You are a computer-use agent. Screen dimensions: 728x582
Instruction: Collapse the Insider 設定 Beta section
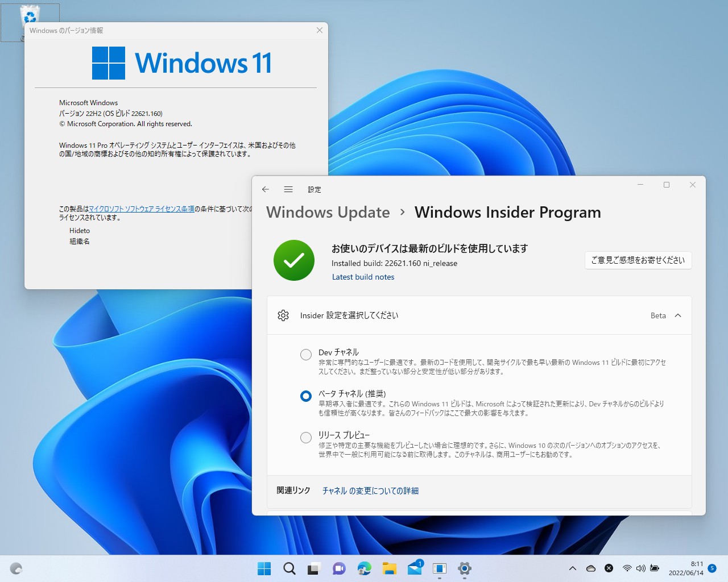677,315
